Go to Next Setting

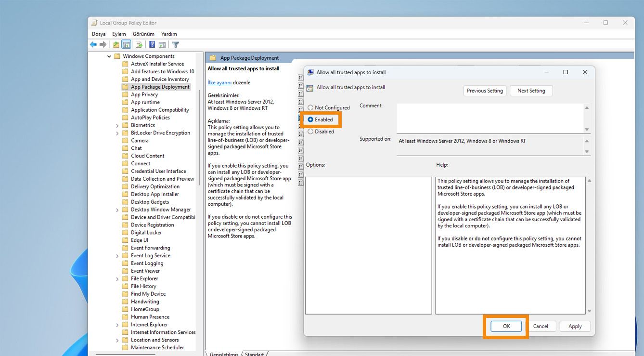tap(531, 91)
